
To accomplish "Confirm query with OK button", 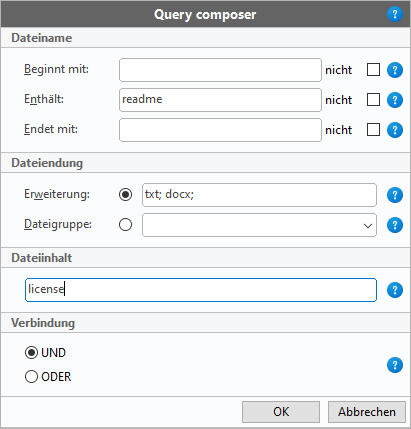I will pos(281,412).
